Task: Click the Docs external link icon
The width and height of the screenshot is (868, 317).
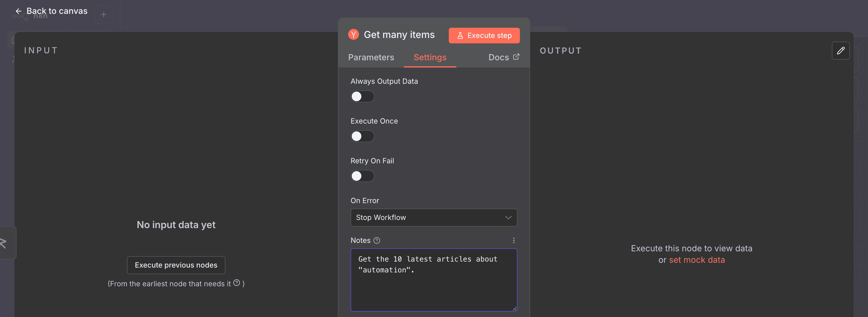Action: click(516, 57)
